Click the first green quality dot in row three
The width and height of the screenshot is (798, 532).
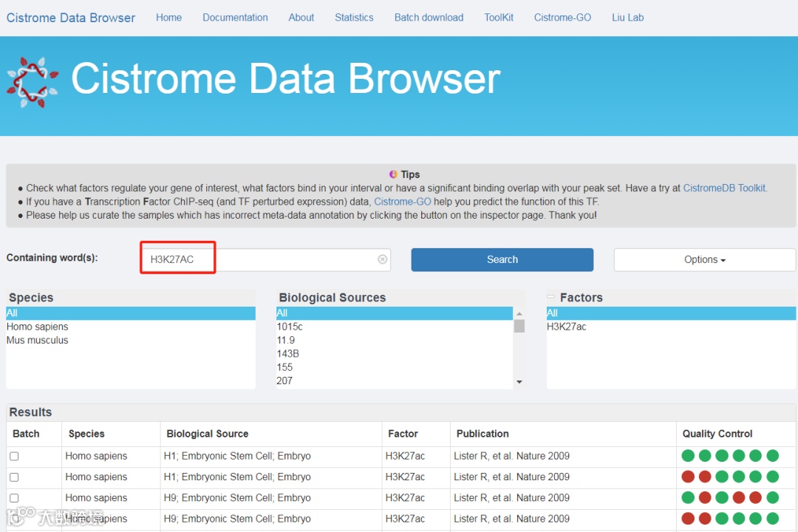click(688, 497)
